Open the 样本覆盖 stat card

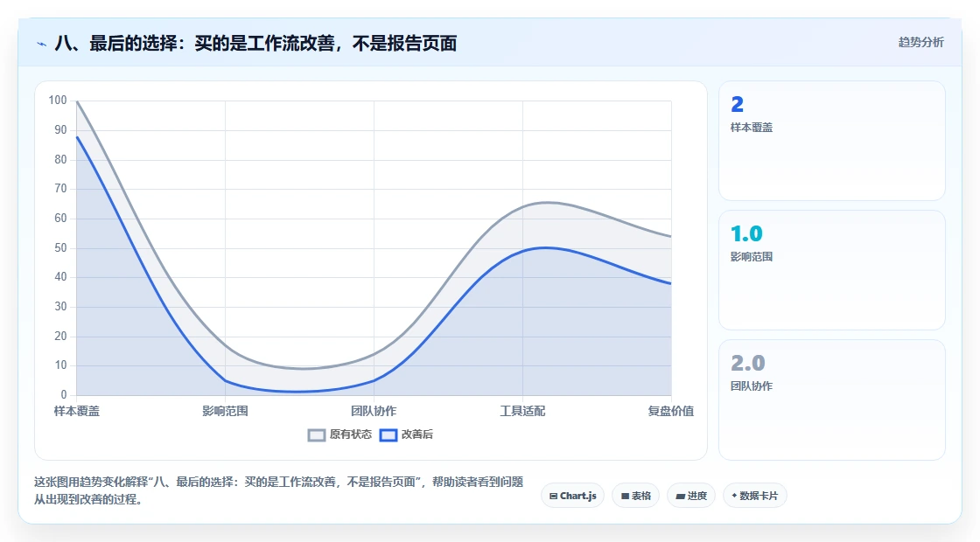pos(832,141)
